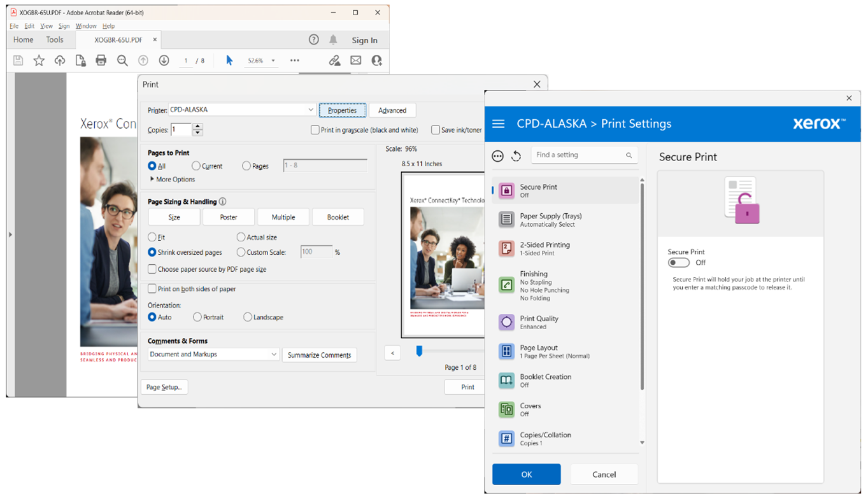This screenshot has width=868, height=501.
Task: Go to next page with down arrow
Action: 164,60
